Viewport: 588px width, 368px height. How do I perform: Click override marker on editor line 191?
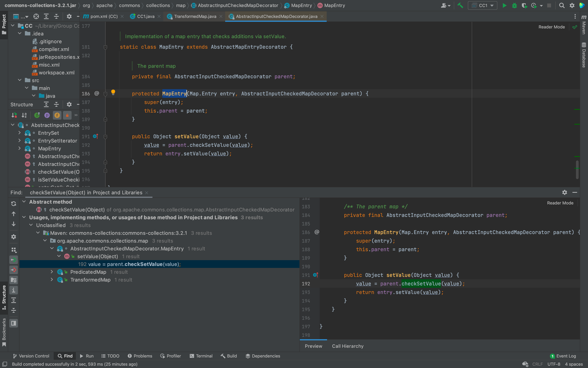[x=95, y=136]
